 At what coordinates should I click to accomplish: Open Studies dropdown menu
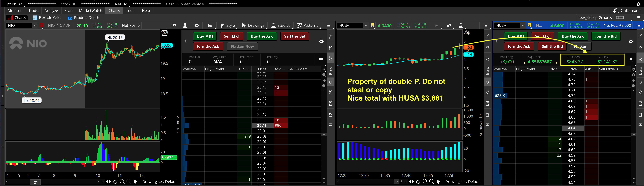click(281, 26)
